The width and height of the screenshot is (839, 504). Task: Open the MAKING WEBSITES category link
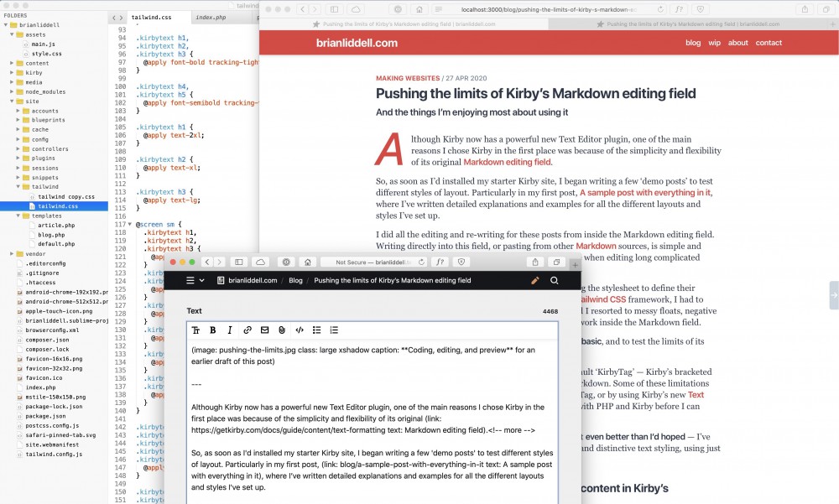pyautogui.click(x=408, y=78)
